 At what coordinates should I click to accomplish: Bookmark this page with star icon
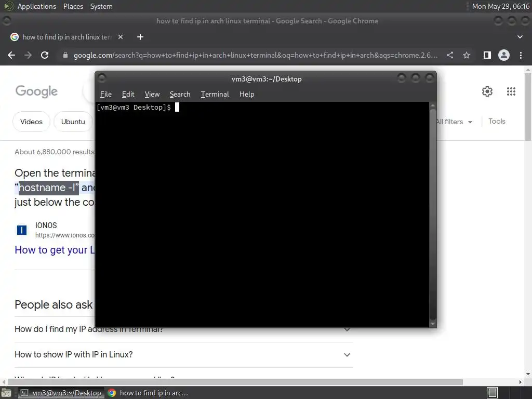point(467,55)
